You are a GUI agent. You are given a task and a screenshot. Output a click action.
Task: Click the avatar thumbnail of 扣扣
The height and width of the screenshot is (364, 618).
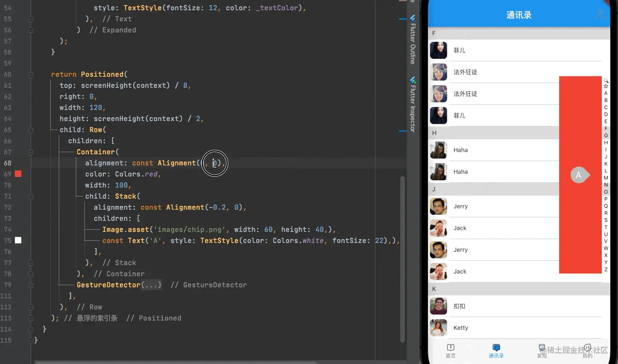439,306
